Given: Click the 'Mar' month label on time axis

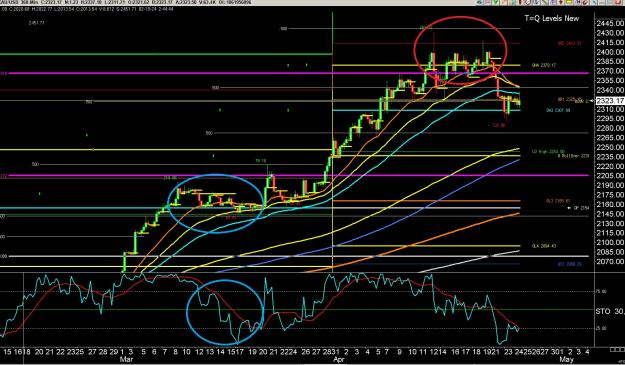Looking at the screenshot, I should 126,359.
